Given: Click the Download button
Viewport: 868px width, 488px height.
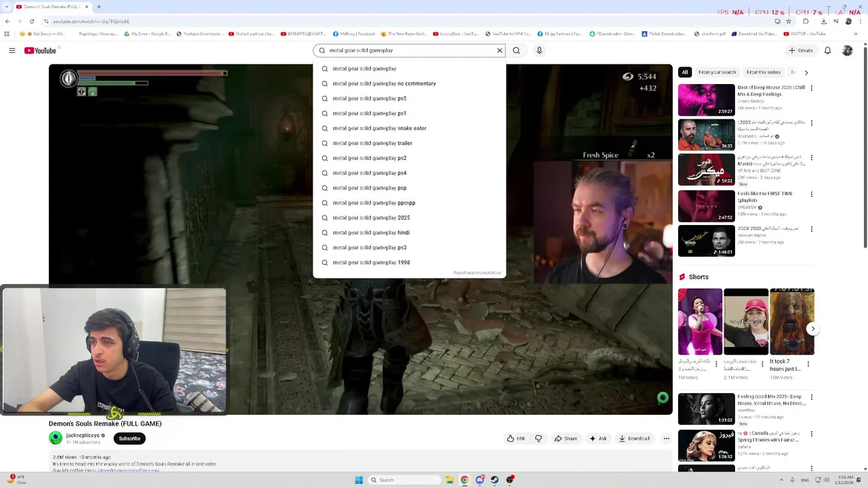Looking at the screenshot, I should (x=635, y=439).
